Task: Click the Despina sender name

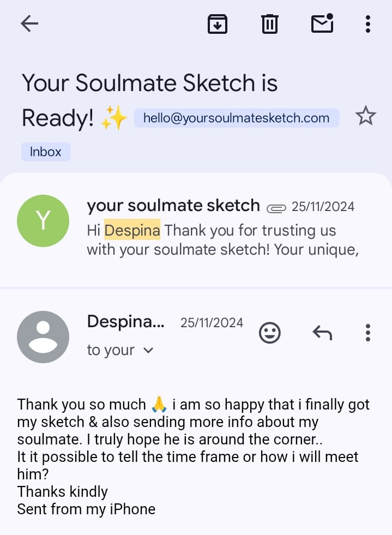Action: click(x=125, y=322)
